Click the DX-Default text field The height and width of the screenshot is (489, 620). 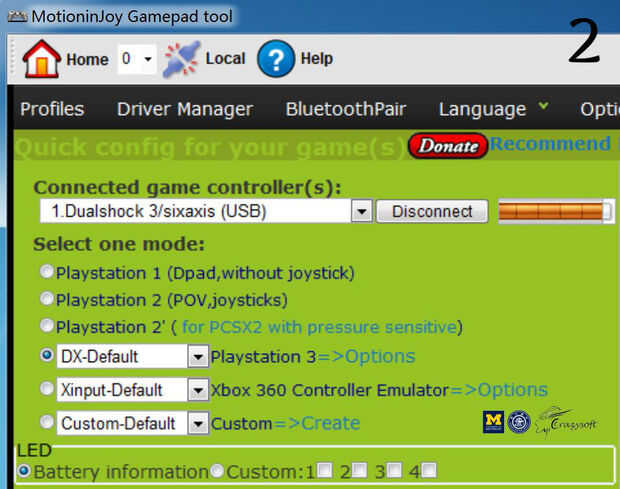tap(122, 357)
